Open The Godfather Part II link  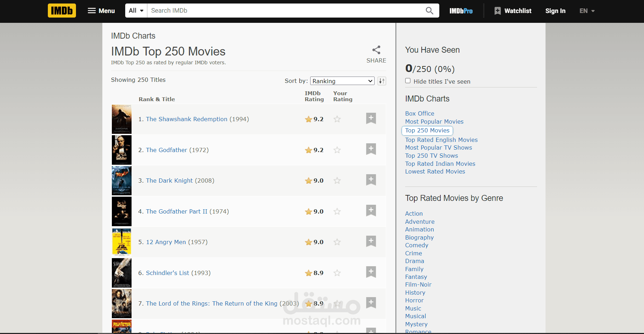pyautogui.click(x=177, y=211)
